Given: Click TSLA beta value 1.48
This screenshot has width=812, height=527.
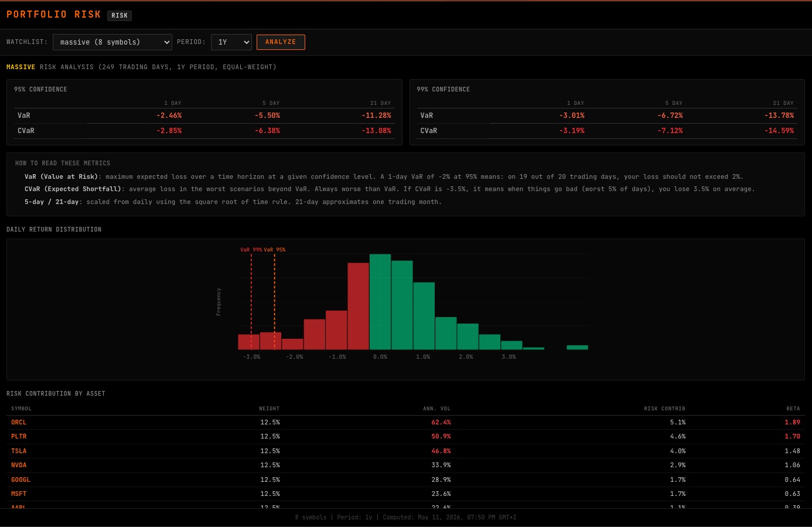Looking at the screenshot, I should (x=793, y=451).
